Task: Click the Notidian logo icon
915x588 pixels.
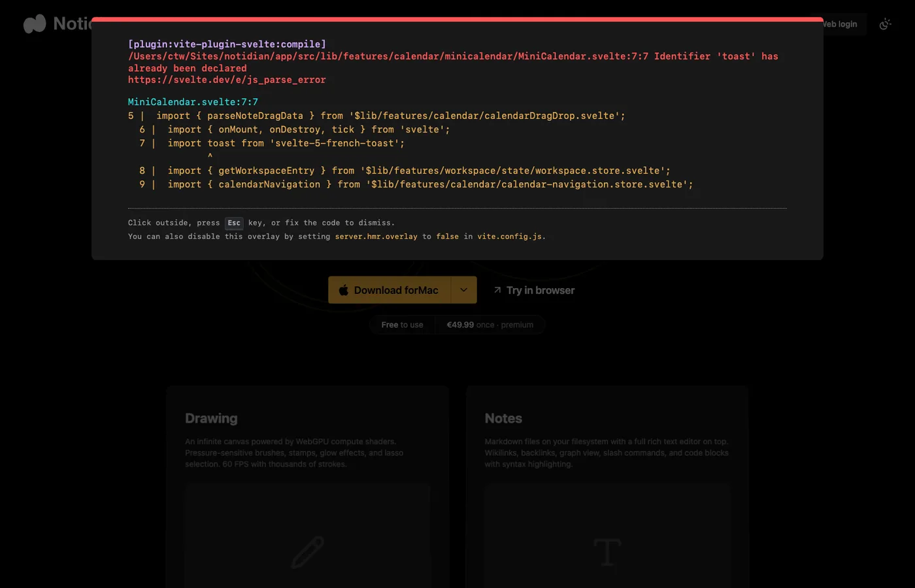Action: 35,24
